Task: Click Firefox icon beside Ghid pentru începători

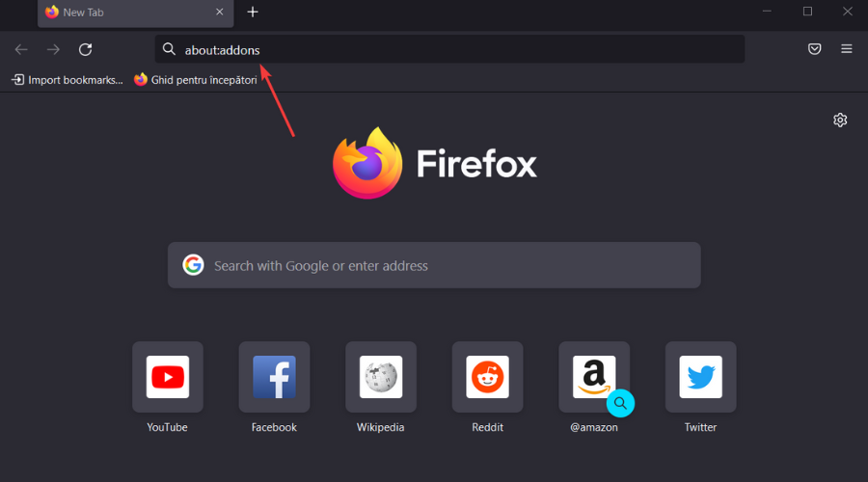Action: pos(141,79)
